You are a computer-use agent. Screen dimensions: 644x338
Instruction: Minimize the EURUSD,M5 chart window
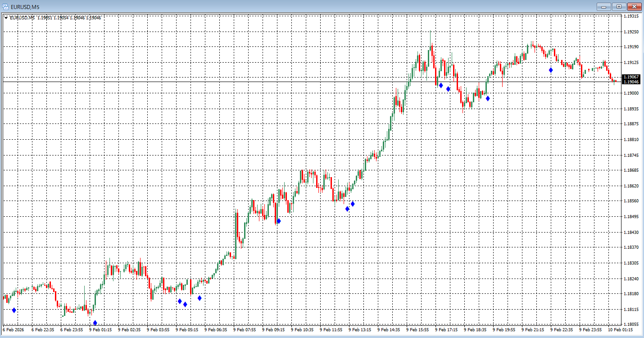pos(604,6)
